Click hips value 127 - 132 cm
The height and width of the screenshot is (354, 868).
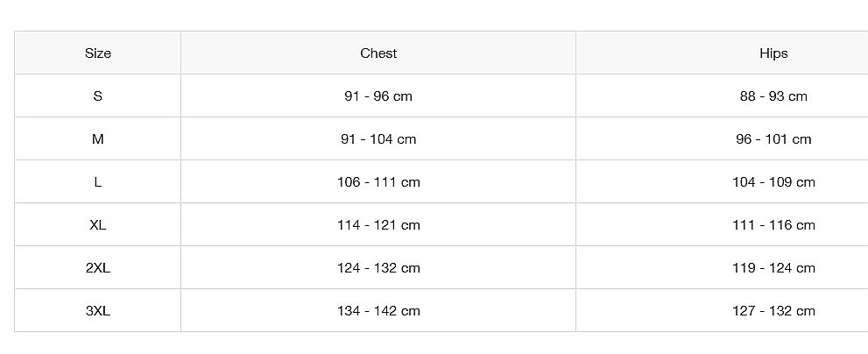click(x=773, y=311)
